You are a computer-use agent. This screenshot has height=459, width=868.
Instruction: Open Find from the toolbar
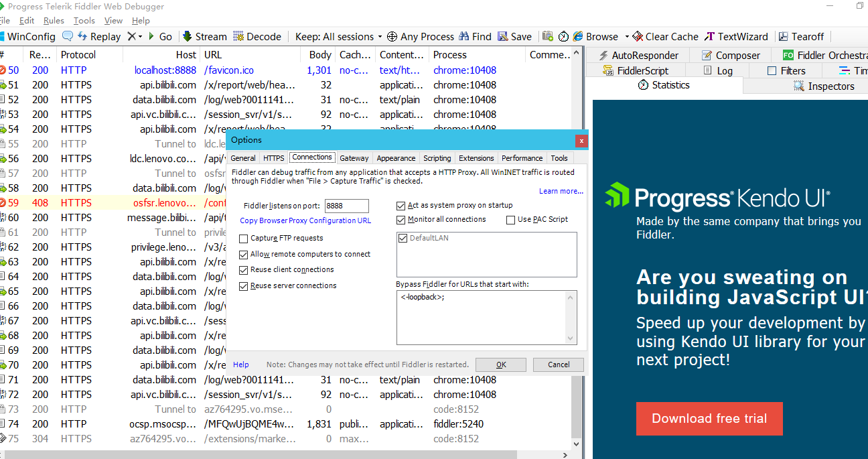point(475,37)
